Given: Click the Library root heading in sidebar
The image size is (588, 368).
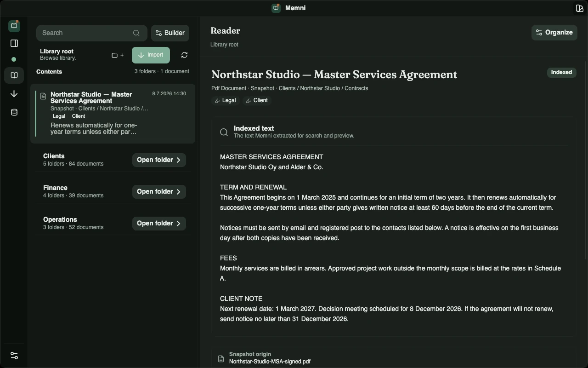Looking at the screenshot, I should 57,52.
